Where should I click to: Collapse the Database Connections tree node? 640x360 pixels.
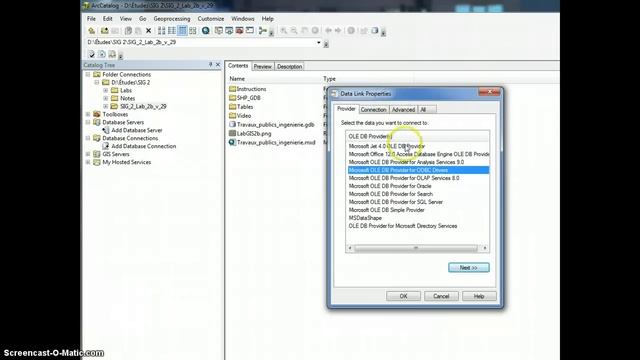pyautogui.click(x=88, y=138)
